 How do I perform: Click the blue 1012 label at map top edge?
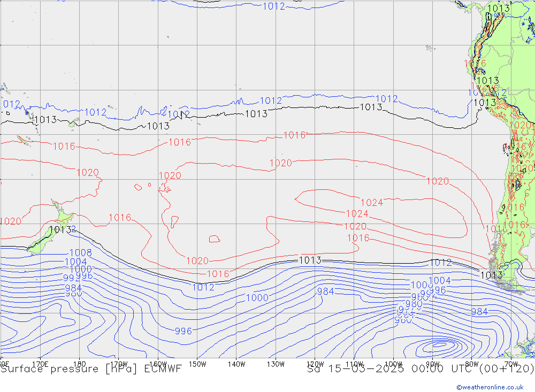(273, 6)
